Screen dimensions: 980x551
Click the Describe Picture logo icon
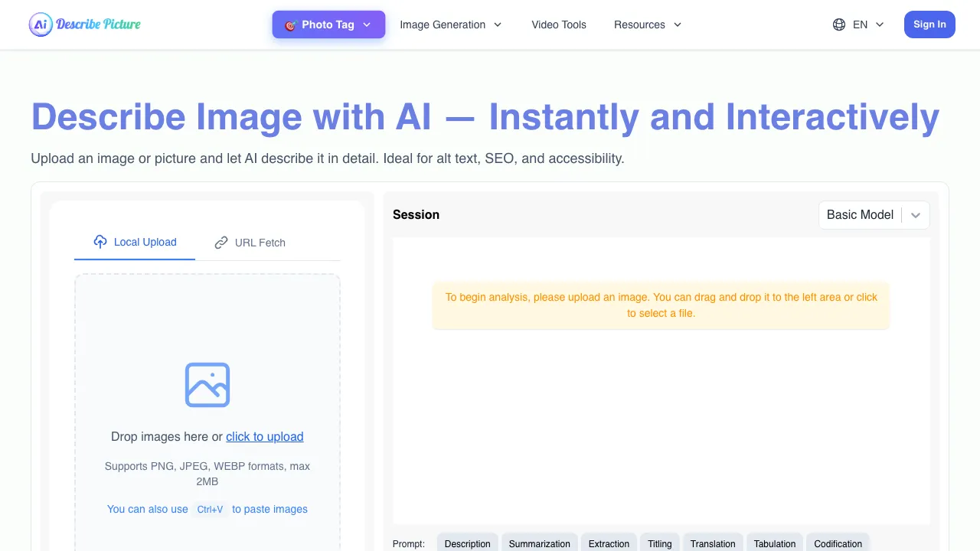pyautogui.click(x=41, y=24)
